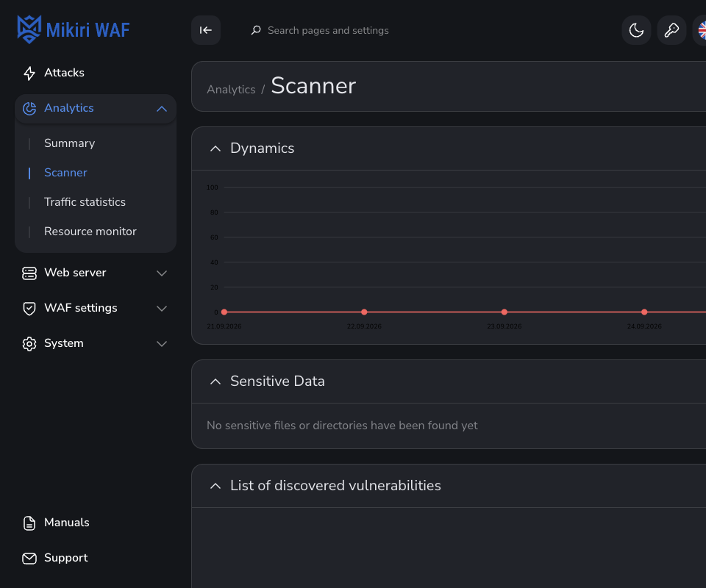This screenshot has height=588, width=706.
Task: Click 'No sensitive files or directories' message
Action: (x=342, y=426)
